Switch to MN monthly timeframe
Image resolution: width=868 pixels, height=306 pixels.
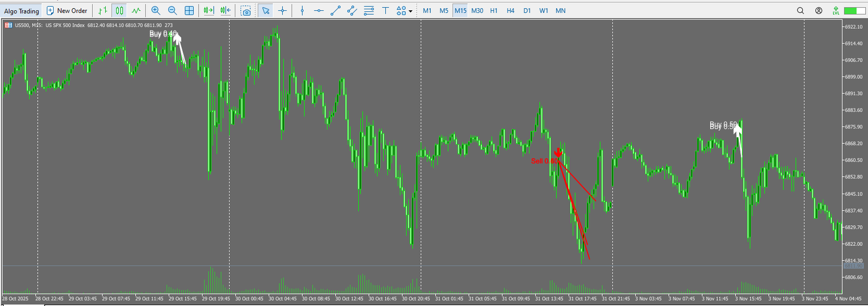[x=561, y=11]
